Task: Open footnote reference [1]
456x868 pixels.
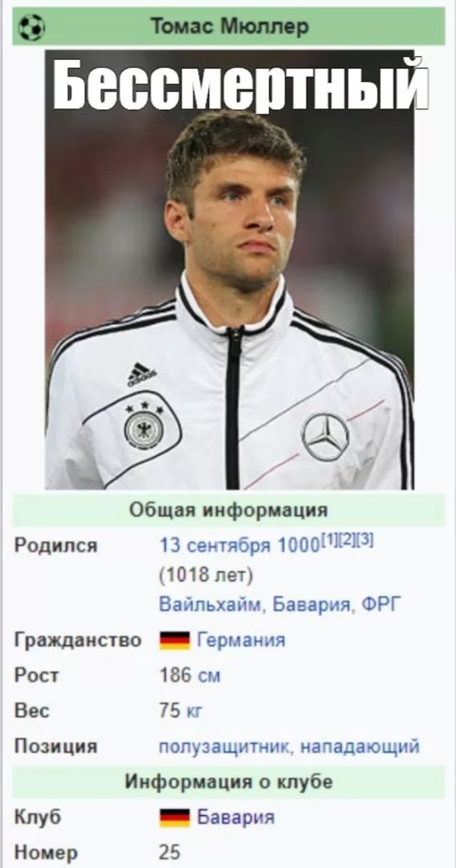Action: click(329, 540)
